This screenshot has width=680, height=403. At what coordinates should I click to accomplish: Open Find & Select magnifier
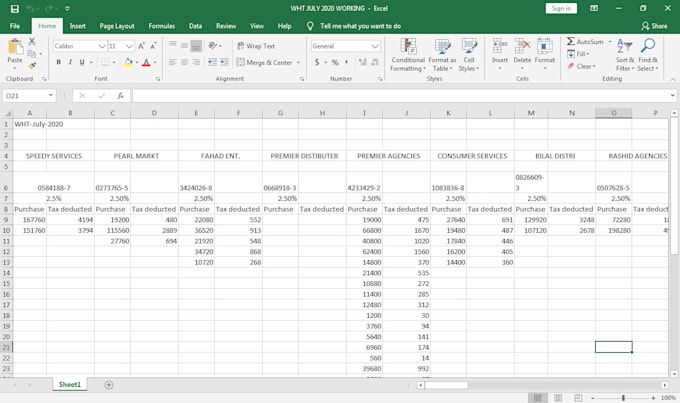click(x=648, y=55)
